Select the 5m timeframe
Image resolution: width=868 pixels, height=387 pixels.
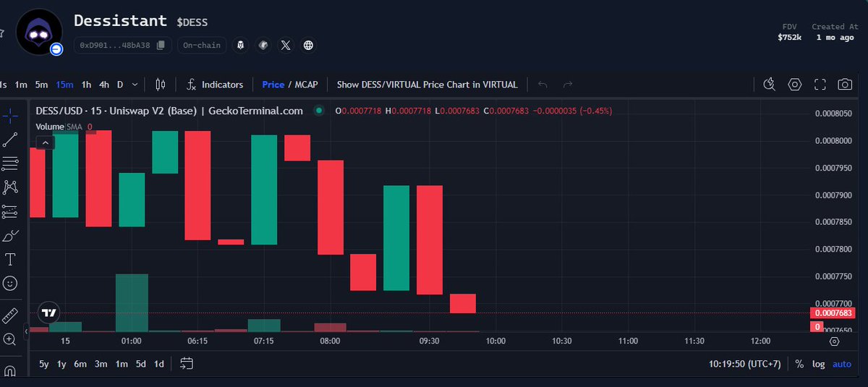tap(42, 85)
